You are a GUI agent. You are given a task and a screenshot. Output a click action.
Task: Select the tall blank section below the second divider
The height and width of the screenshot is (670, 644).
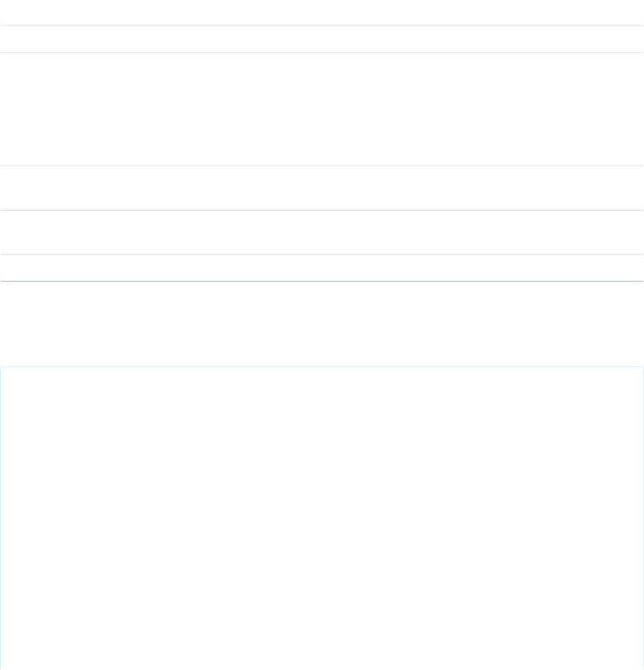[322, 109]
